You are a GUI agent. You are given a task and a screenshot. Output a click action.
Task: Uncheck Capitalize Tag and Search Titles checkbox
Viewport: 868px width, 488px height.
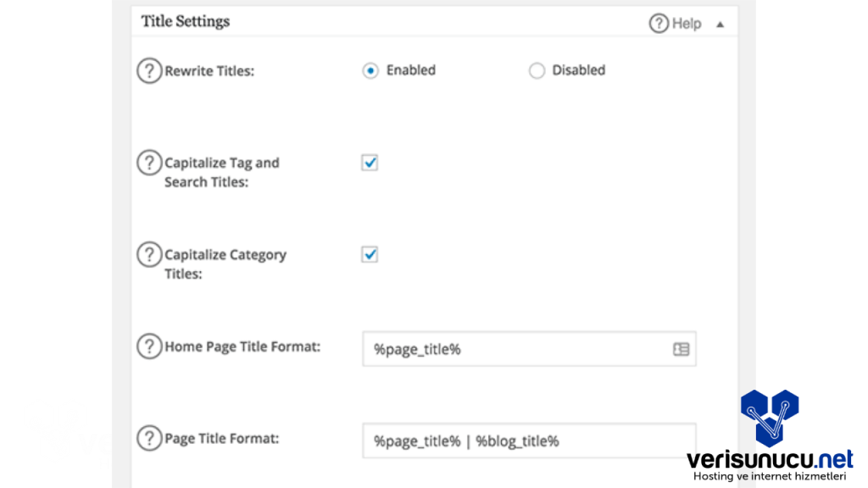click(x=370, y=163)
